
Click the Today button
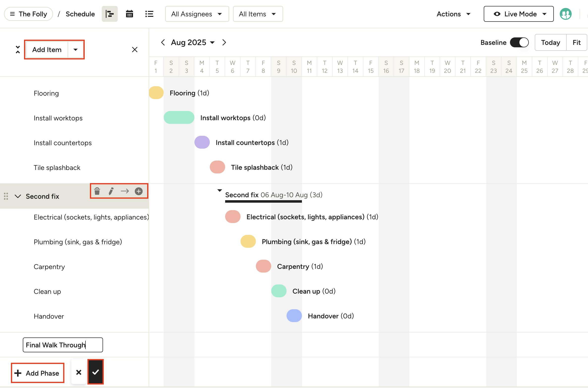550,42
